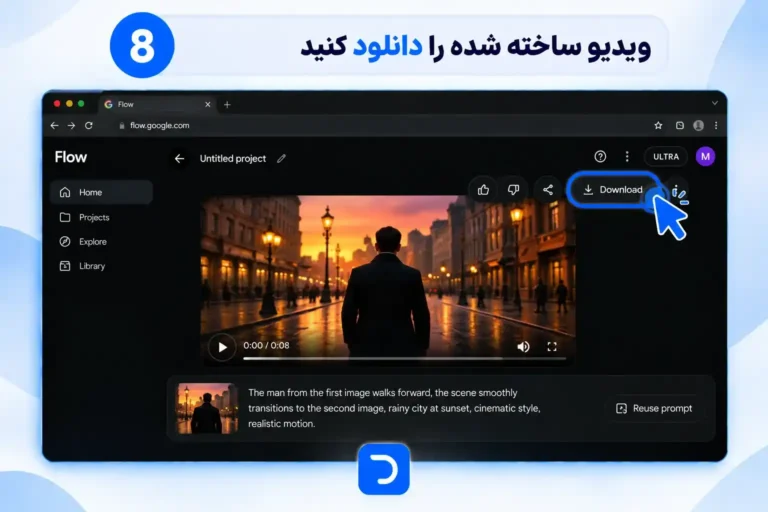Open the share icon options
The width and height of the screenshot is (768, 512).
click(548, 190)
